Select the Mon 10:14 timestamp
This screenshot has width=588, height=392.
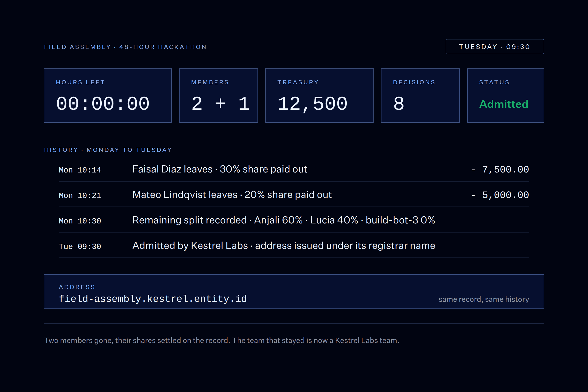(80, 170)
